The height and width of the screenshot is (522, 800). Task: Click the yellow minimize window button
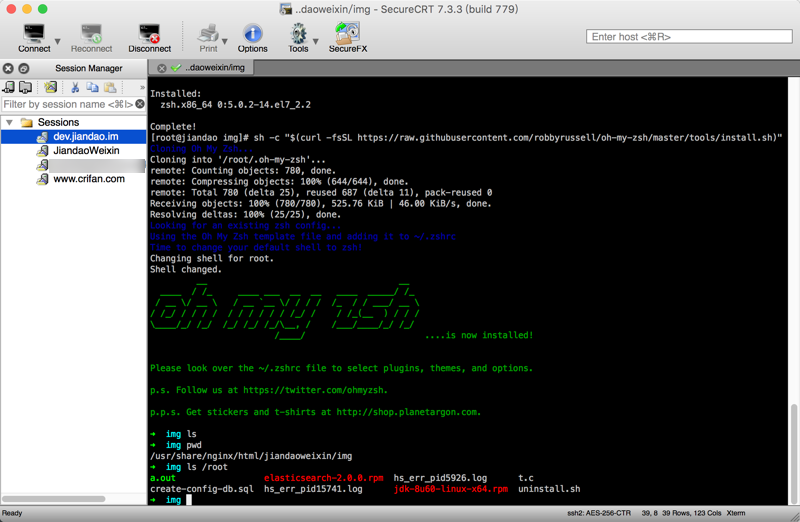point(27,9)
